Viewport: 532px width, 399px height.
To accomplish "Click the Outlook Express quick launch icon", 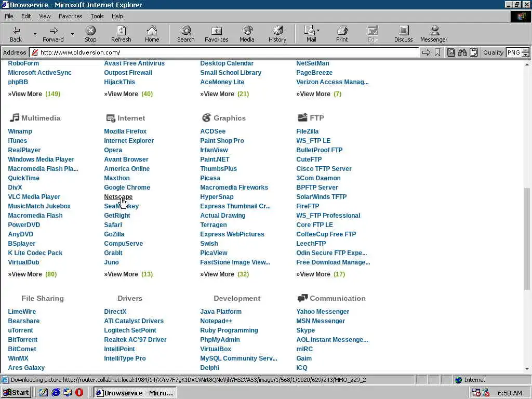I will click(x=68, y=393).
